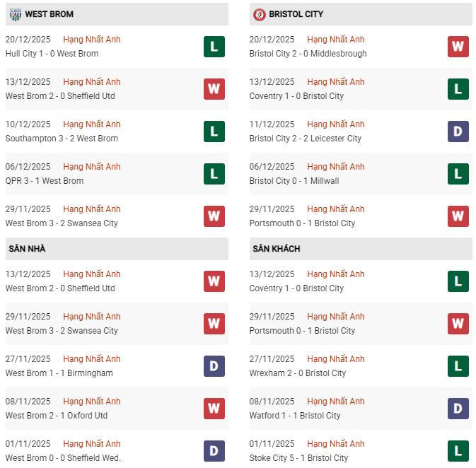Click W badge for Bristol City vs Middlesbrough

click(458, 47)
